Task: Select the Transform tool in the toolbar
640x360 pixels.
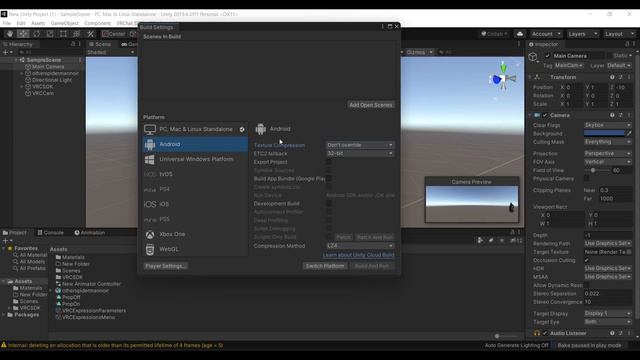Action: coord(76,34)
